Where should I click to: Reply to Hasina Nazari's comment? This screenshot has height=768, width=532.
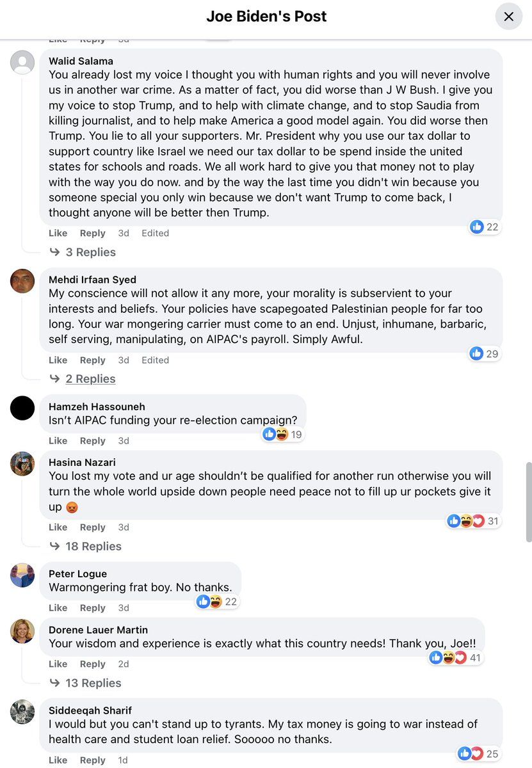93,527
